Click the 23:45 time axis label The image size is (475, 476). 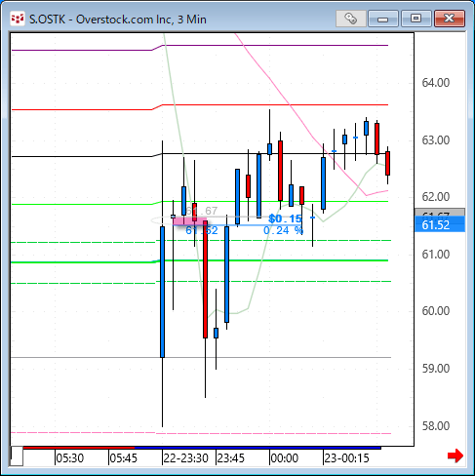pos(231,458)
